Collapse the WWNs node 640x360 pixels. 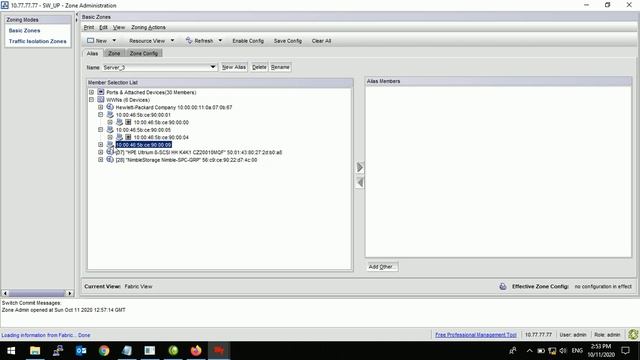pos(91,100)
